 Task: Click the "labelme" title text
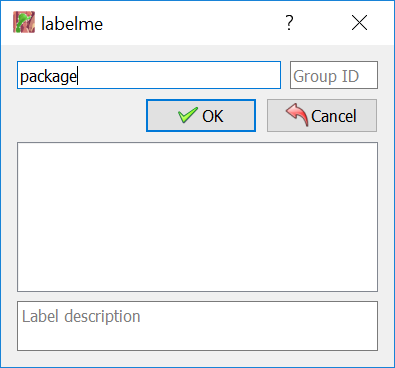[x=72, y=24]
